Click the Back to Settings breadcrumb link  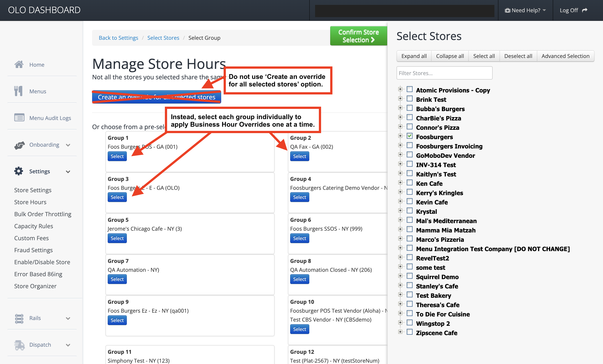pos(118,38)
